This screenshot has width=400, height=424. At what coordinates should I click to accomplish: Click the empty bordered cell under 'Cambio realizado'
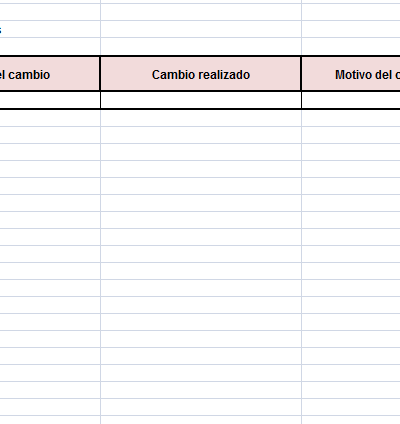coord(201,100)
